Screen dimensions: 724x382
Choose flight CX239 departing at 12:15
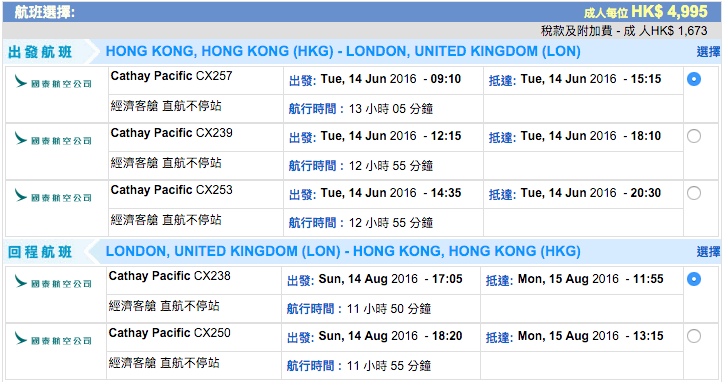[694, 136]
